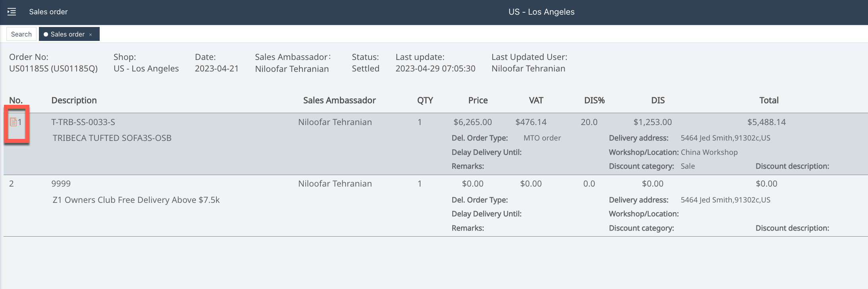868x289 pixels.
Task: Click the Description column header
Action: click(x=74, y=100)
